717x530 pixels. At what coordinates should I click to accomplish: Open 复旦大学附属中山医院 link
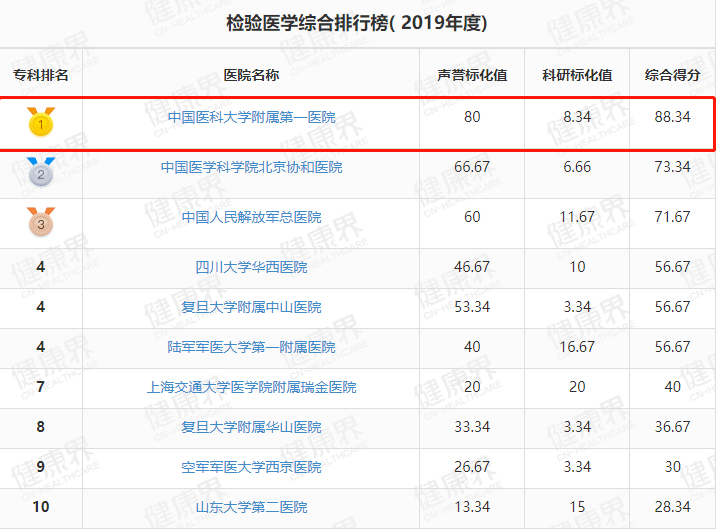coord(251,307)
